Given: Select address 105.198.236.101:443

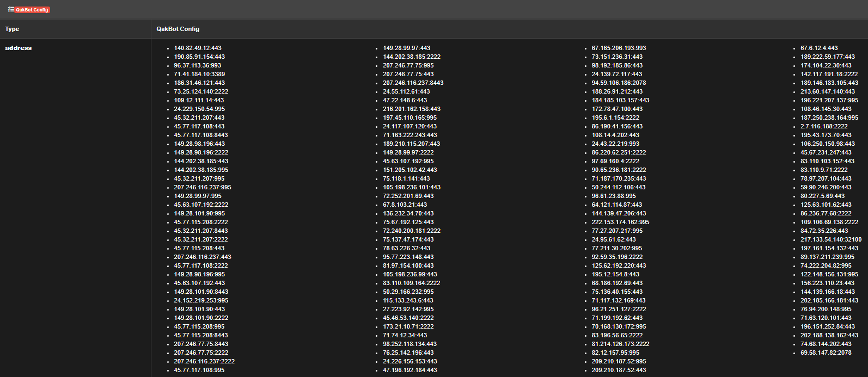Looking at the screenshot, I should [412, 187].
